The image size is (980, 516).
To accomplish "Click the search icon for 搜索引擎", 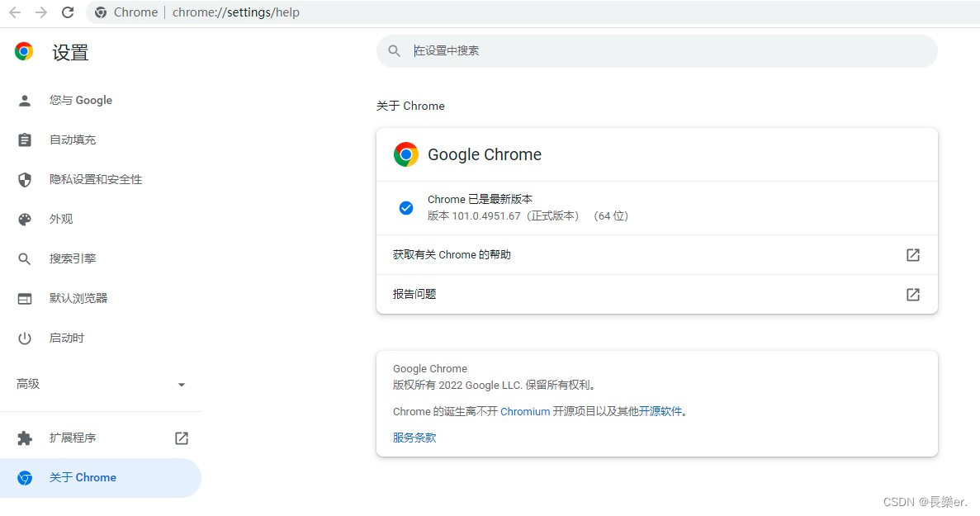I will pos(25,258).
